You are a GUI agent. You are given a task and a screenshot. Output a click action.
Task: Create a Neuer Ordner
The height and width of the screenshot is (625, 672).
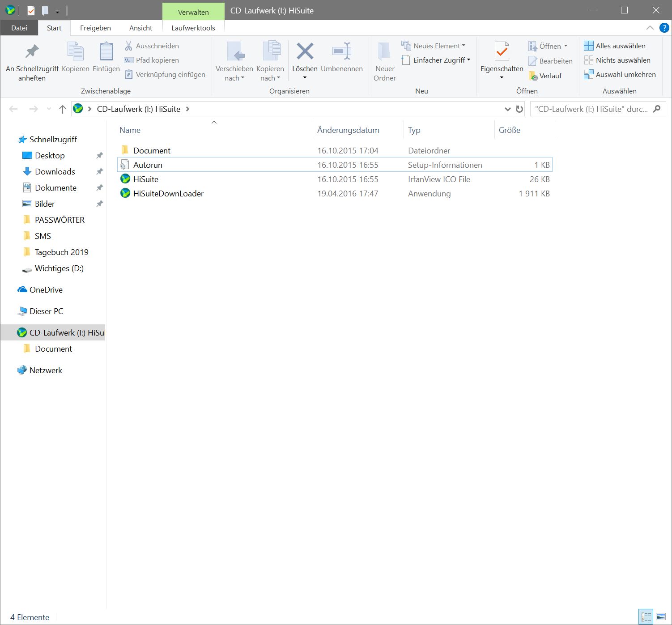[x=385, y=62]
